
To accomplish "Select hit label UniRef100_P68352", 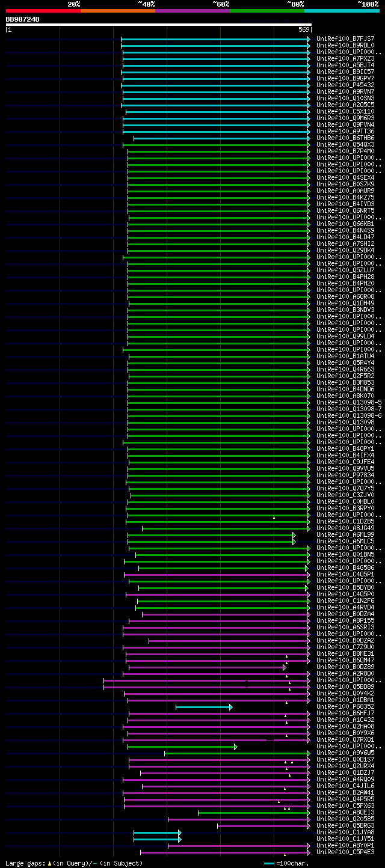I will (345, 706).
